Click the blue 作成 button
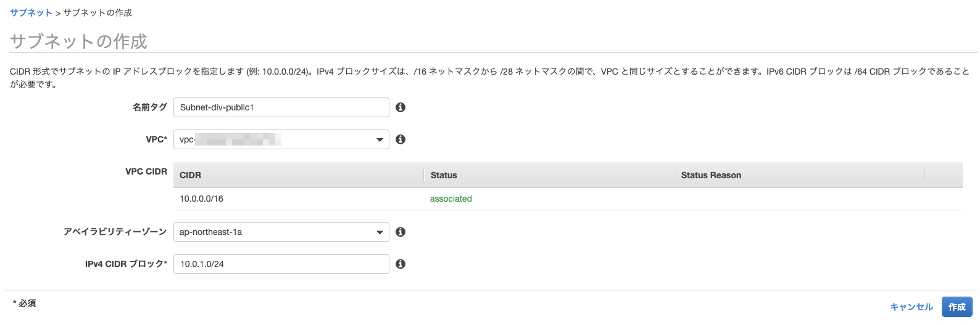The width and height of the screenshot is (980, 325). 957,306
